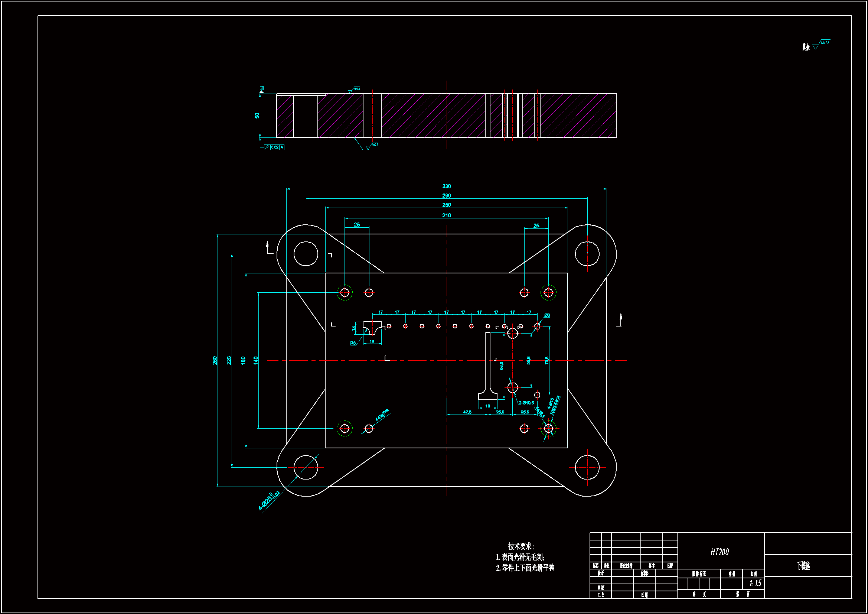Select the 260 overall height dimension

(x=215, y=360)
